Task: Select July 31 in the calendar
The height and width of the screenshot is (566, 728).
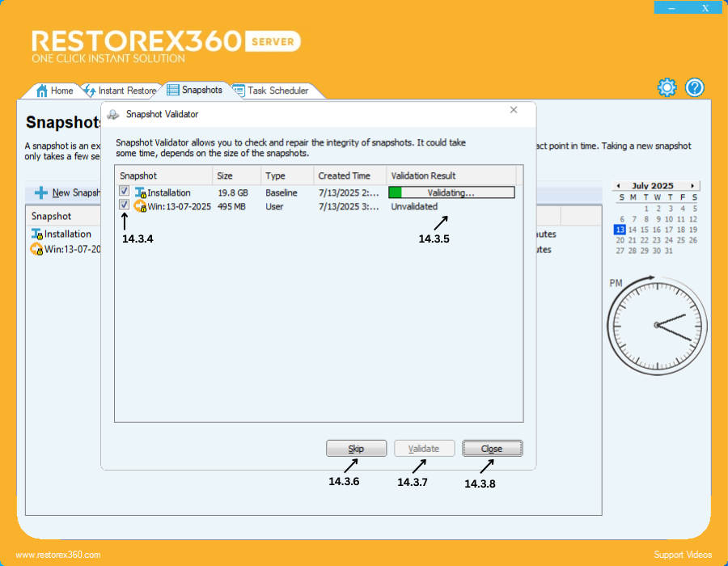Action: pos(669,251)
